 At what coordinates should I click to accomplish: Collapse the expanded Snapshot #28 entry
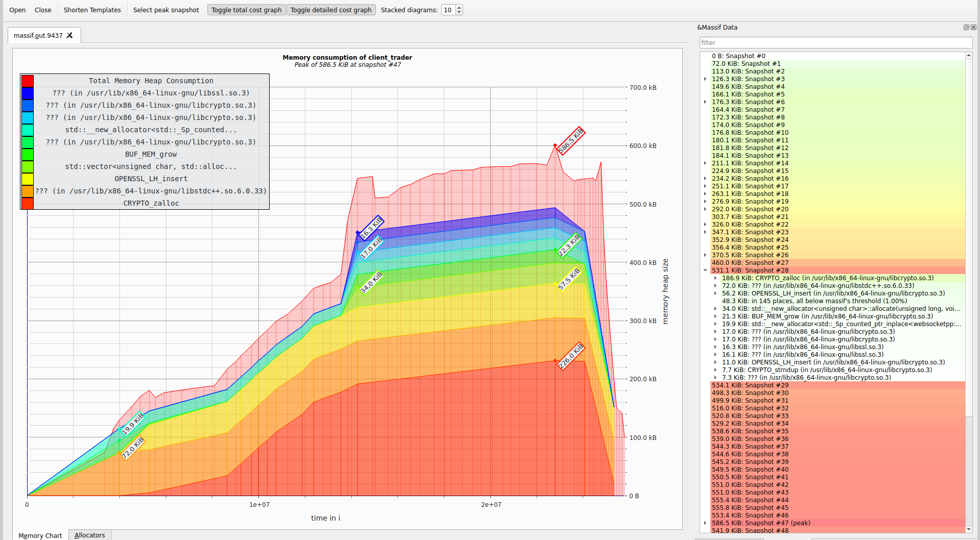tap(705, 271)
